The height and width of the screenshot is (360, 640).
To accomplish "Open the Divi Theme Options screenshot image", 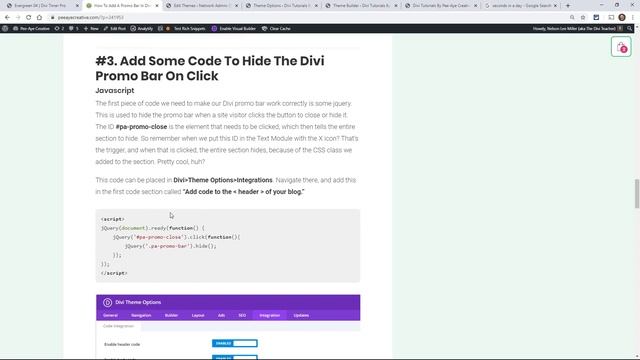I will tap(228, 326).
